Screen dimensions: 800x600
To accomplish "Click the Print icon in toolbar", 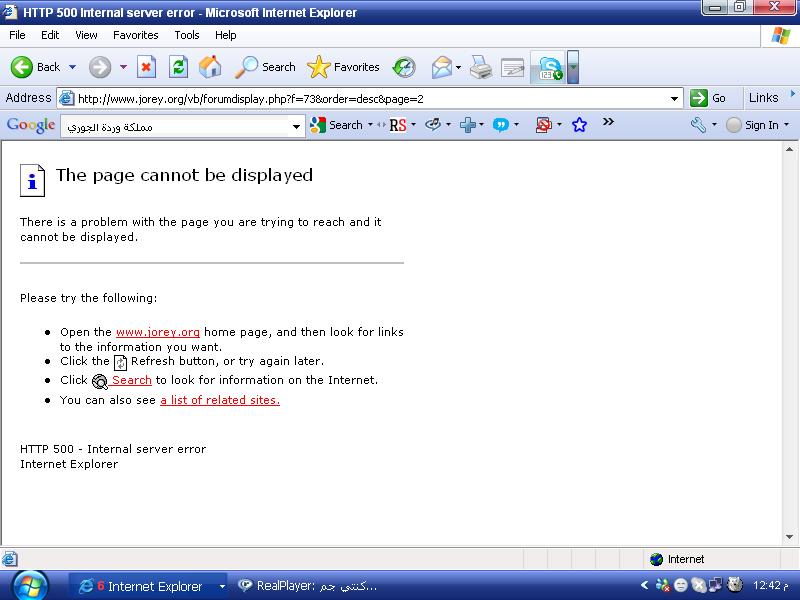I will pos(481,67).
